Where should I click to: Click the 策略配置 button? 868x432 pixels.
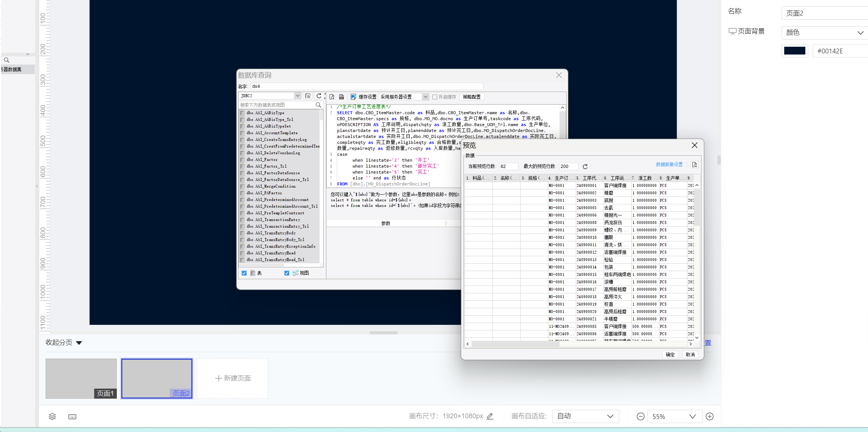(x=472, y=97)
